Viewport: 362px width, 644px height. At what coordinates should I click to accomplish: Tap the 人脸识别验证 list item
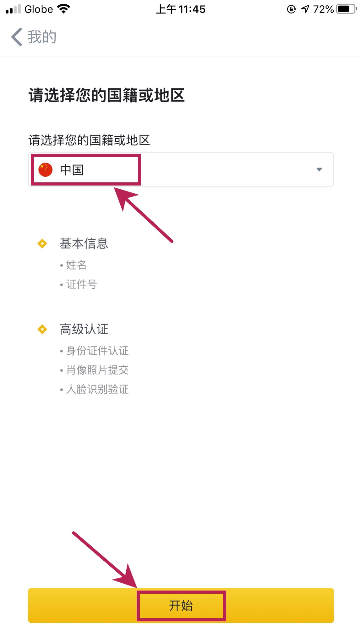tap(97, 389)
